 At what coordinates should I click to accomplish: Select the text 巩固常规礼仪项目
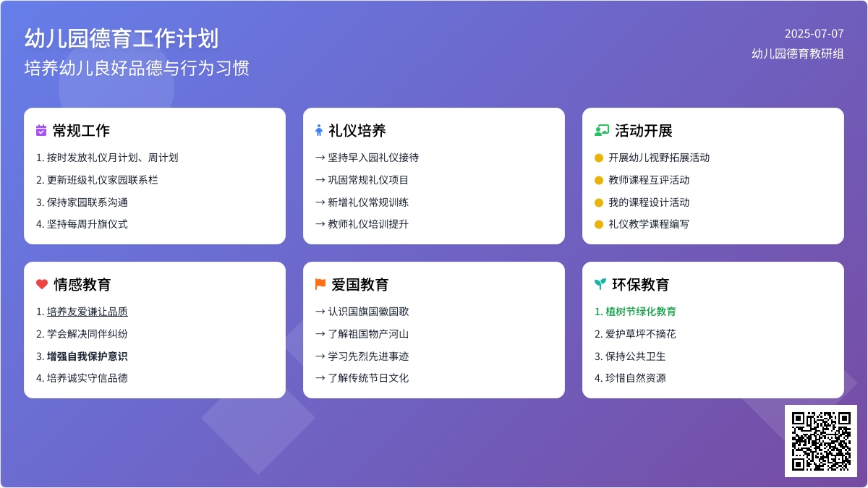coord(368,180)
